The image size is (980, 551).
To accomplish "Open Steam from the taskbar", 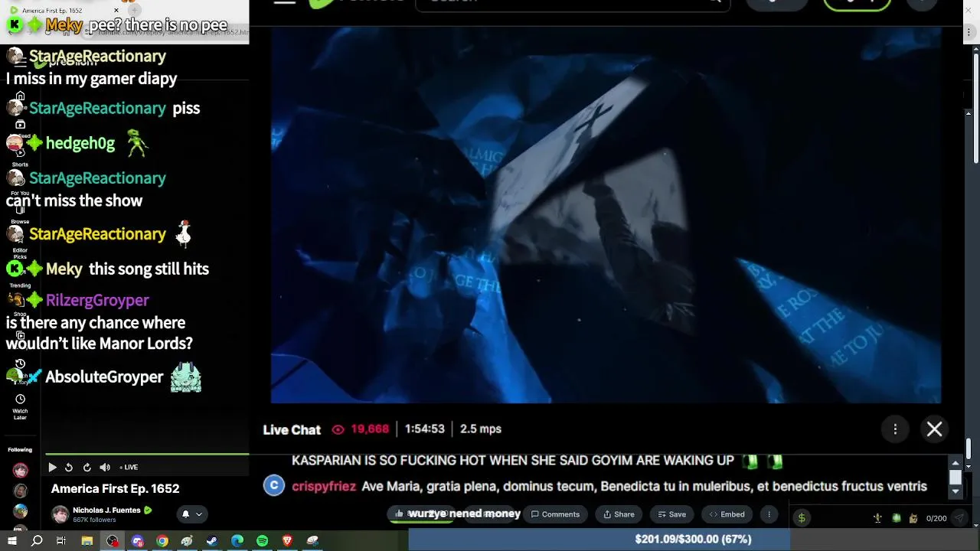I will point(212,541).
